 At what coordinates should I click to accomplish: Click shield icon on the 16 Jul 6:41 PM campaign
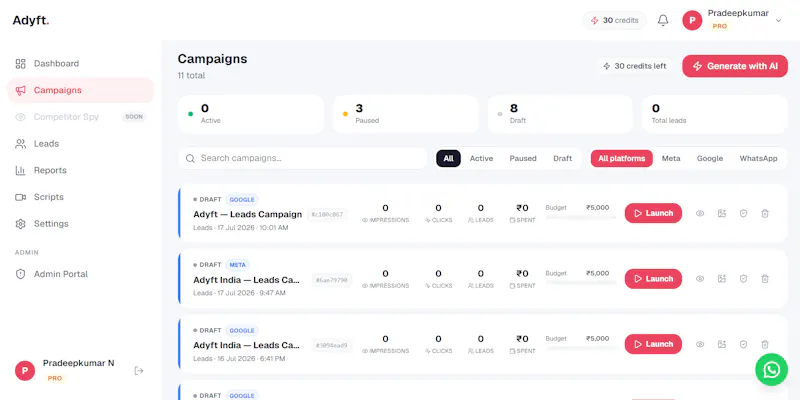743,344
